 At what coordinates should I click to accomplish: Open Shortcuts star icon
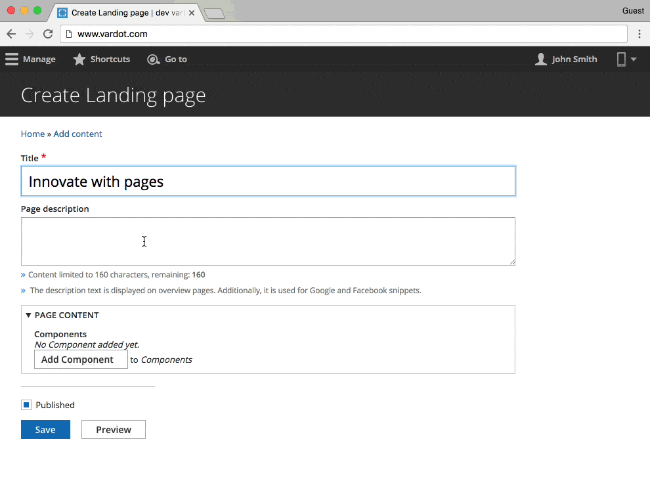click(79, 59)
